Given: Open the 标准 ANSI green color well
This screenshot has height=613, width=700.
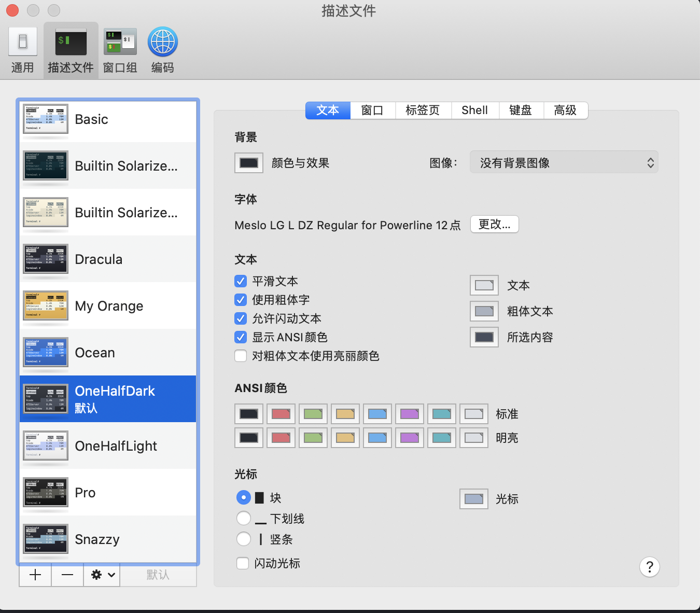Looking at the screenshot, I should coord(313,414).
